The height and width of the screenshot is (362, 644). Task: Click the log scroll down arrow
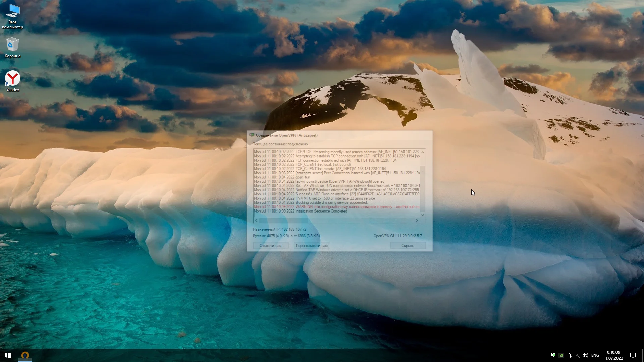(423, 215)
